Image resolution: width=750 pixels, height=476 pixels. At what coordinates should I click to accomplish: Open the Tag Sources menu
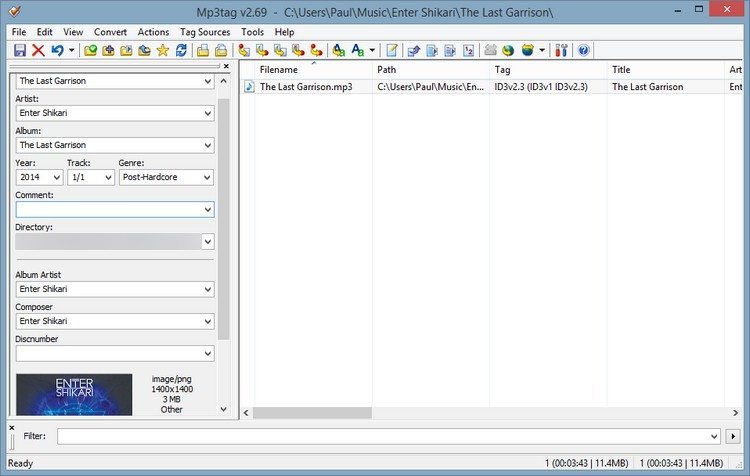tap(205, 32)
